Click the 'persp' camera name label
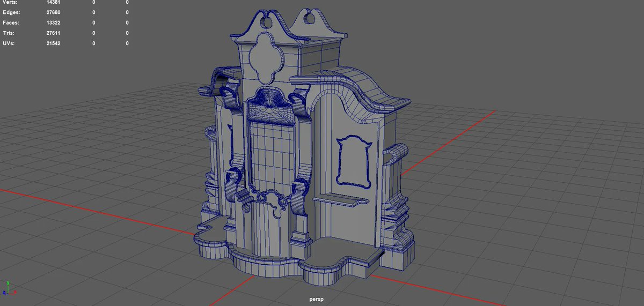 tap(317, 300)
